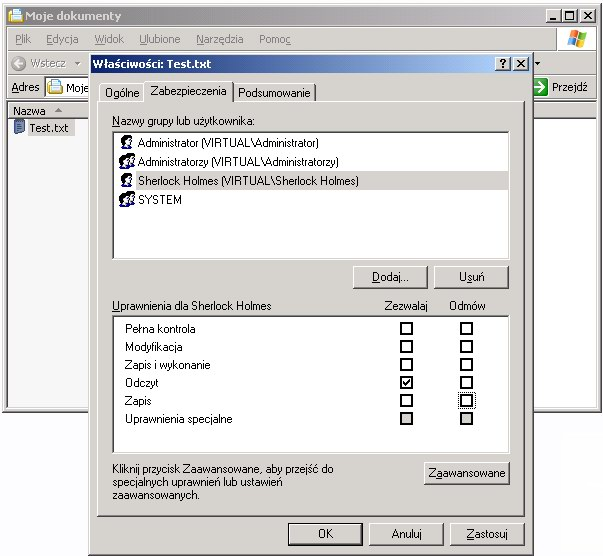Viewport: 603px width, 556px height.
Task: Uncheck Zezwalaj for Odczyt permission
Action: click(x=406, y=383)
